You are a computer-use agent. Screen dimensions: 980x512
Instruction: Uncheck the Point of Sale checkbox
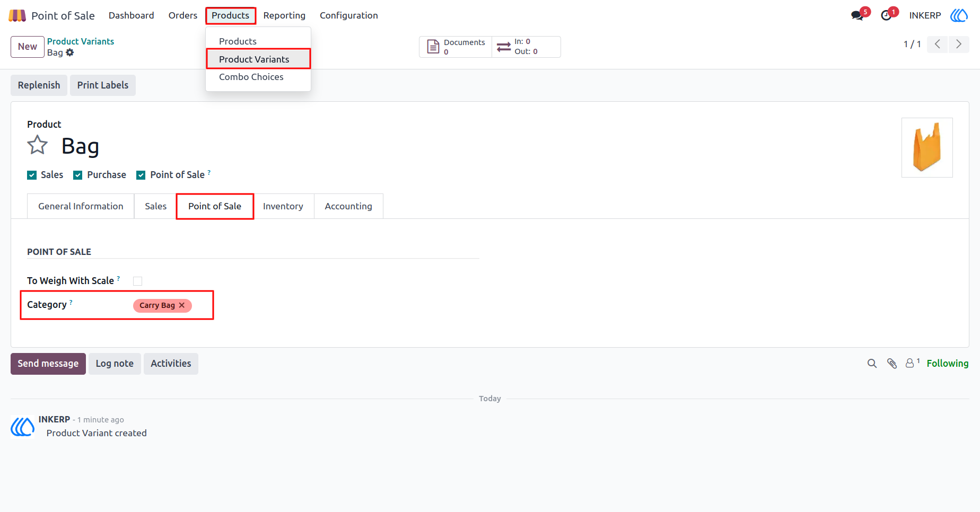[x=141, y=175]
